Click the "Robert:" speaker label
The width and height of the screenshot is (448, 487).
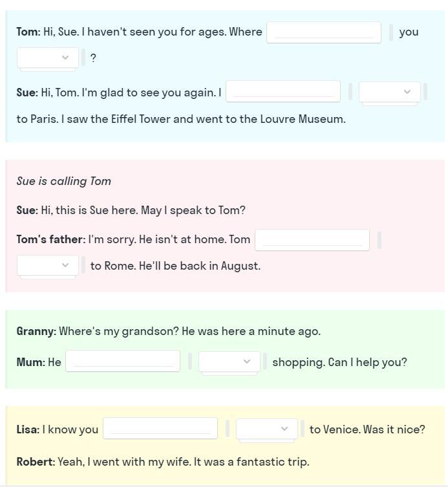coord(36,462)
